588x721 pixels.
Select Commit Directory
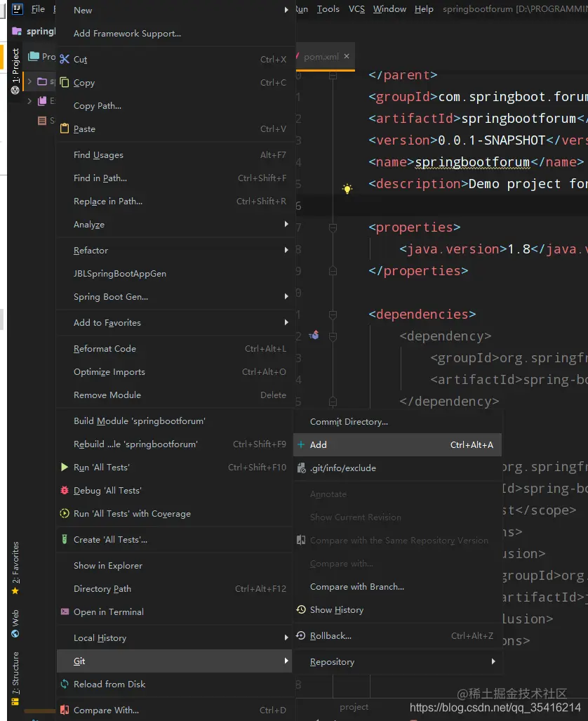tap(397, 422)
